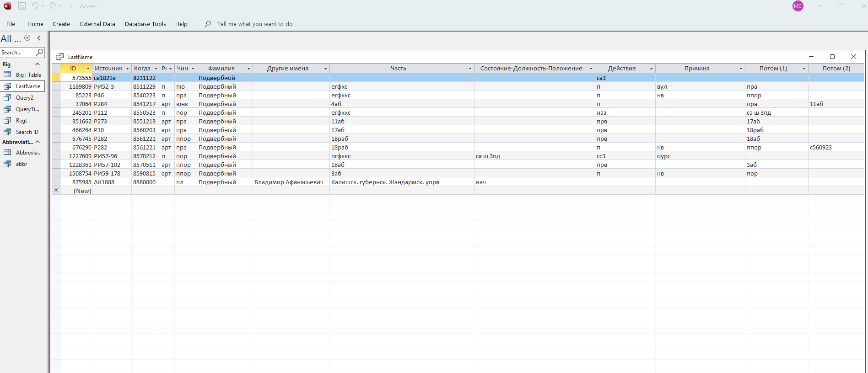Viewport: 868px width, 373px height.
Task: Open Search ID query in navigation pane
Action: [22, 132]
